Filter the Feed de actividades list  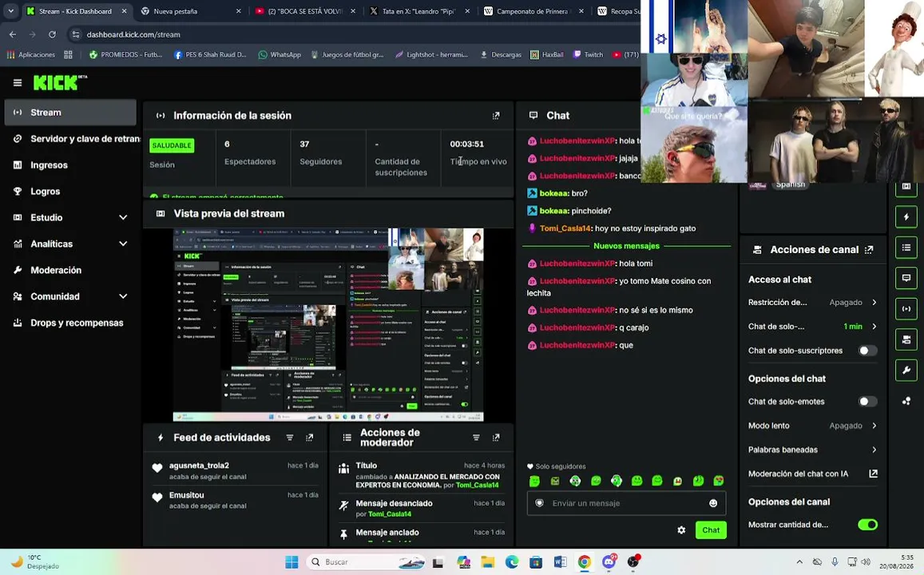[x=290, y=438]
